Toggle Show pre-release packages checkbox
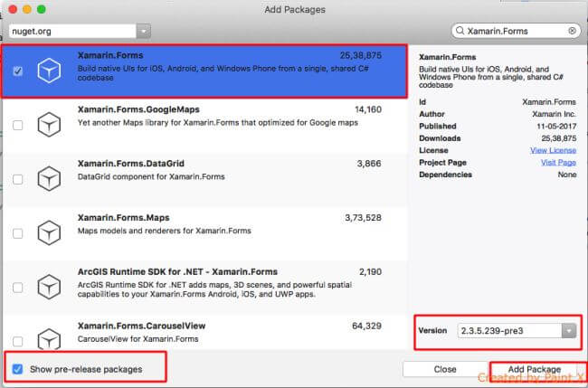The height and width of the screenshot is (388, 588). point(17,369)
